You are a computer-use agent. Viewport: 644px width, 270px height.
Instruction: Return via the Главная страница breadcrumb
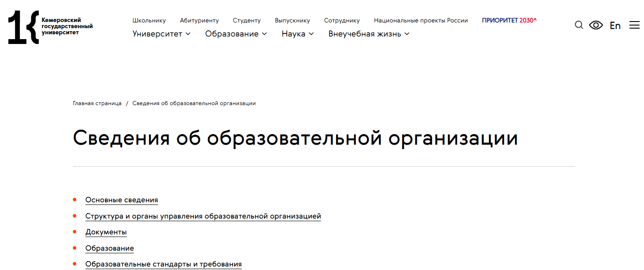[x=98, y=103]
